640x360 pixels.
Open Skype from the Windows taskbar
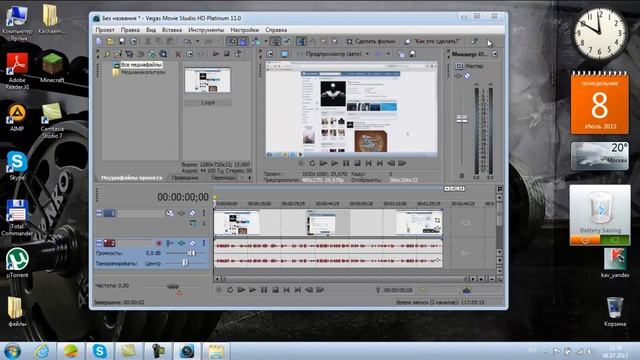tap(99, 351)
